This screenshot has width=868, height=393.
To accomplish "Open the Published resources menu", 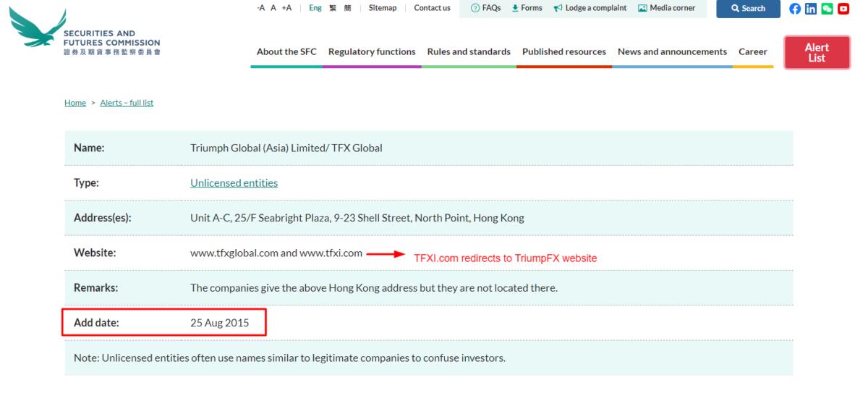I will (x=564, y=52).
